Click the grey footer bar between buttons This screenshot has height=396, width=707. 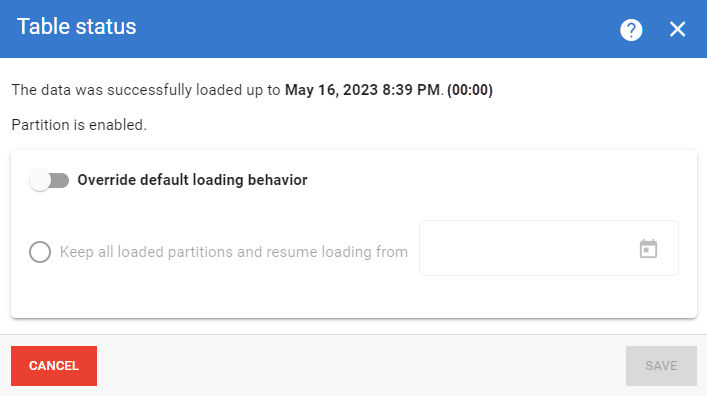click(361, 366)
